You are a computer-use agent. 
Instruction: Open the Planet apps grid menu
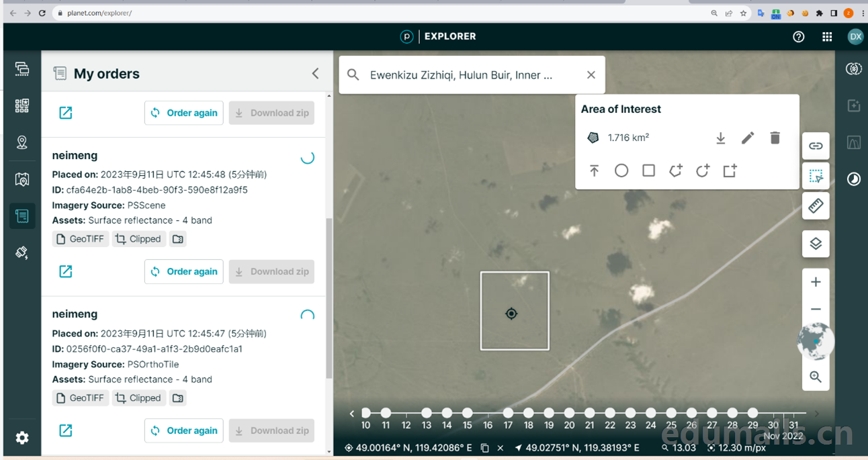(x=827, y=37)
